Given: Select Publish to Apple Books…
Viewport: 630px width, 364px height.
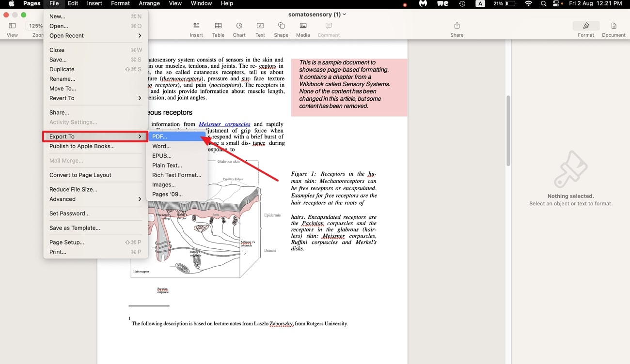Looking at the screenshot, I should 95,146.
